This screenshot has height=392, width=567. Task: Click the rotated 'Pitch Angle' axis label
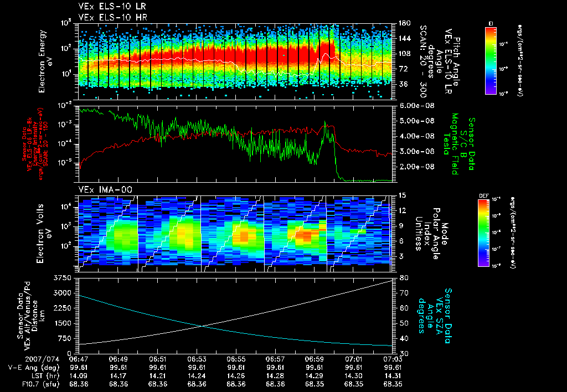457,61
